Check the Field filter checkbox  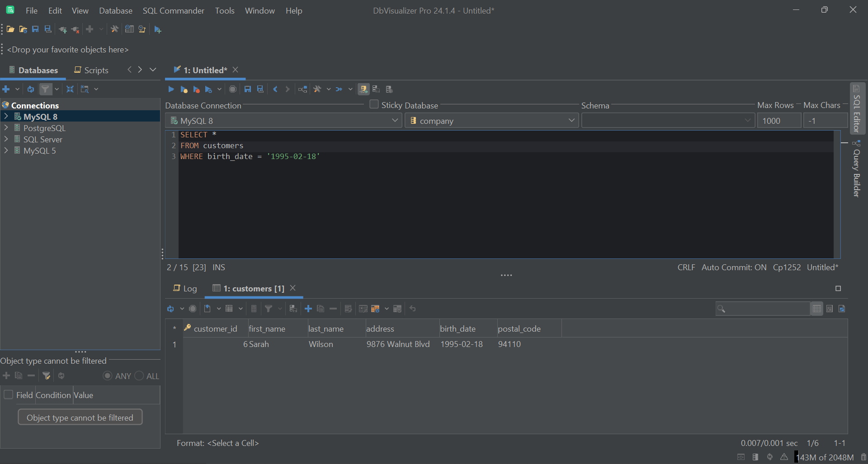click(x=8, y=394)
